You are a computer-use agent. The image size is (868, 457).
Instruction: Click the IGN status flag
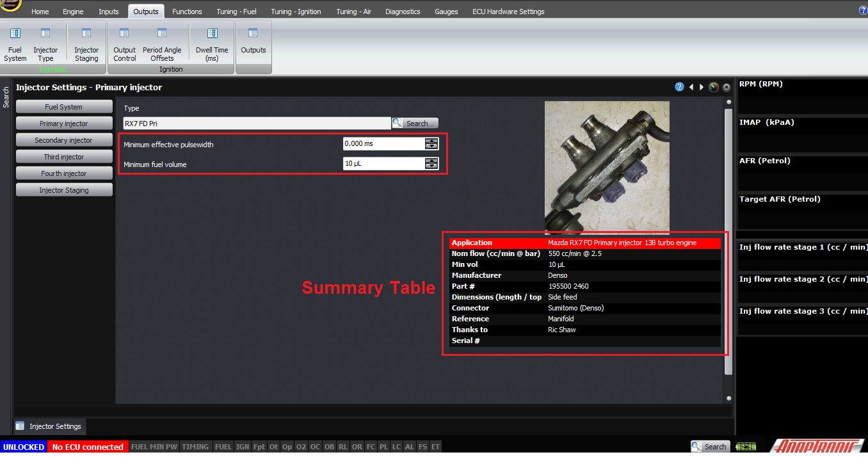tap(243, 447)
